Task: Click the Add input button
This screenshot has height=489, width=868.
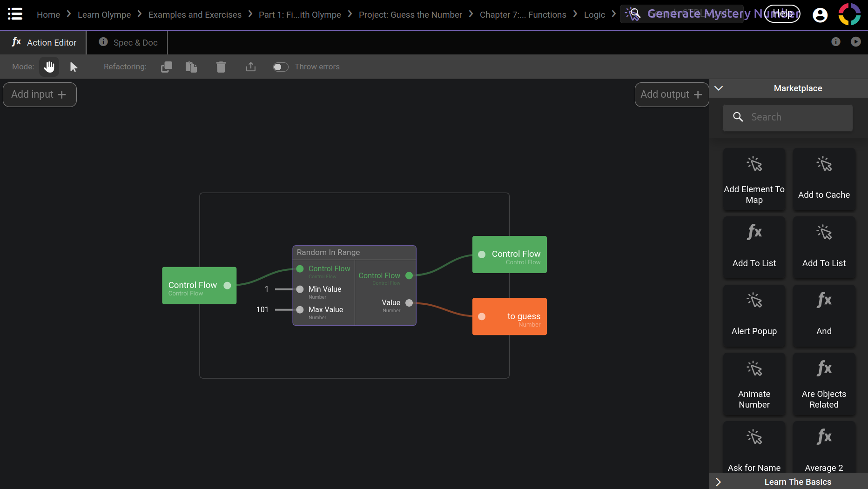Action: click(x=40, y=94)
